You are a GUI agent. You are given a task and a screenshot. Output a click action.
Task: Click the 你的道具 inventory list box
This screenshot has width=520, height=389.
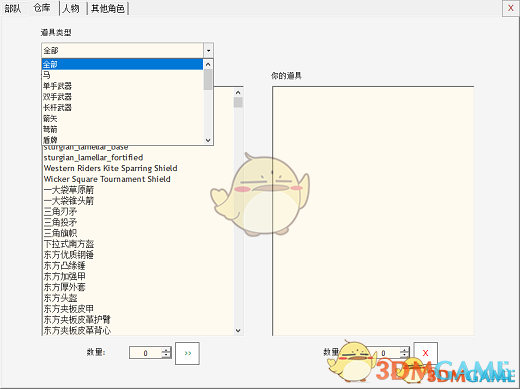373,211
